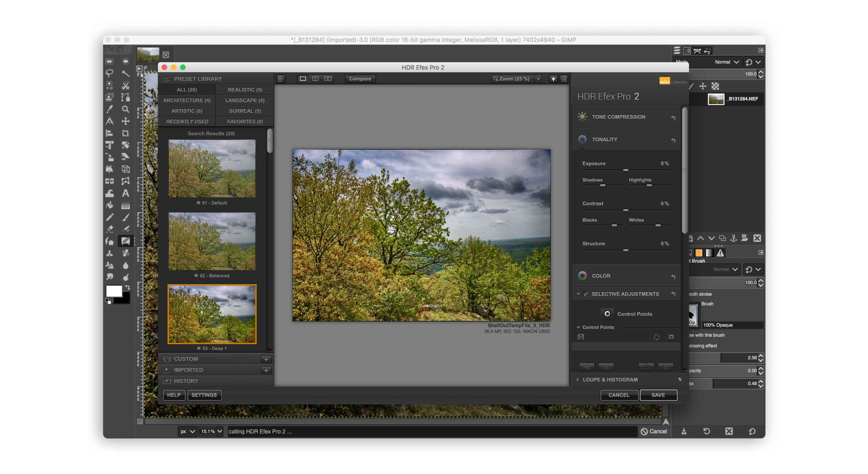Screen dimensions: 868x474
Task: Click the Tone Compression panel icon
Action: click(x=582, y=116)
